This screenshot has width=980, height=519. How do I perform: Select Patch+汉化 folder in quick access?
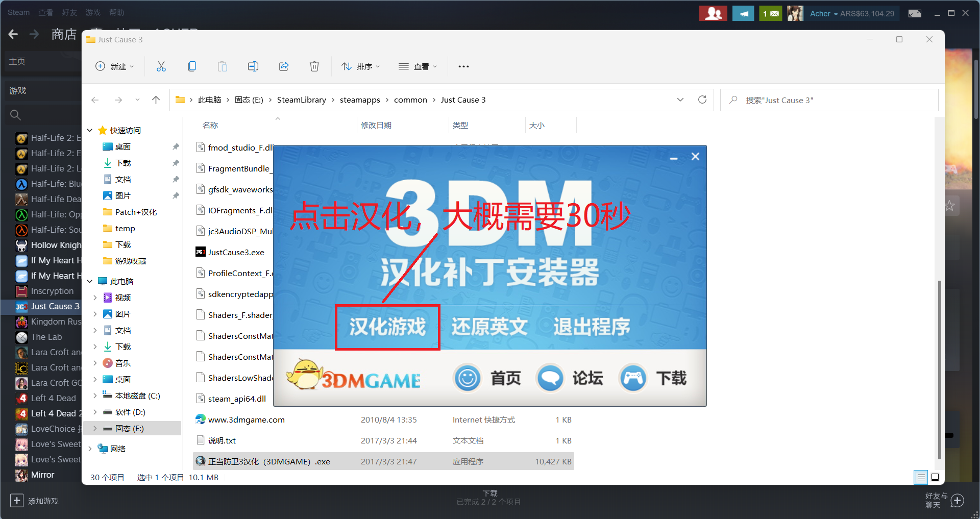coord(136,212)
